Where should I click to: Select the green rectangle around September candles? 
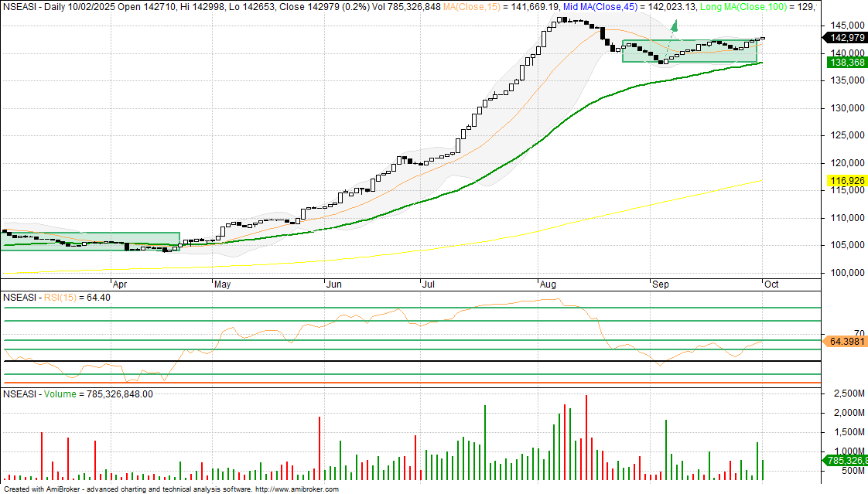coord(689,51)
